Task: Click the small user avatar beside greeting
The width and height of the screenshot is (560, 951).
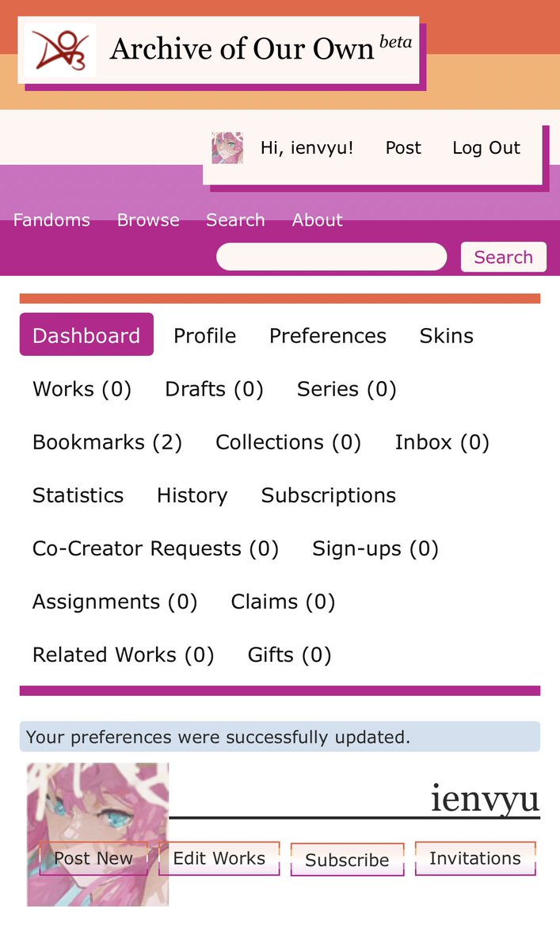Action: 227,148
